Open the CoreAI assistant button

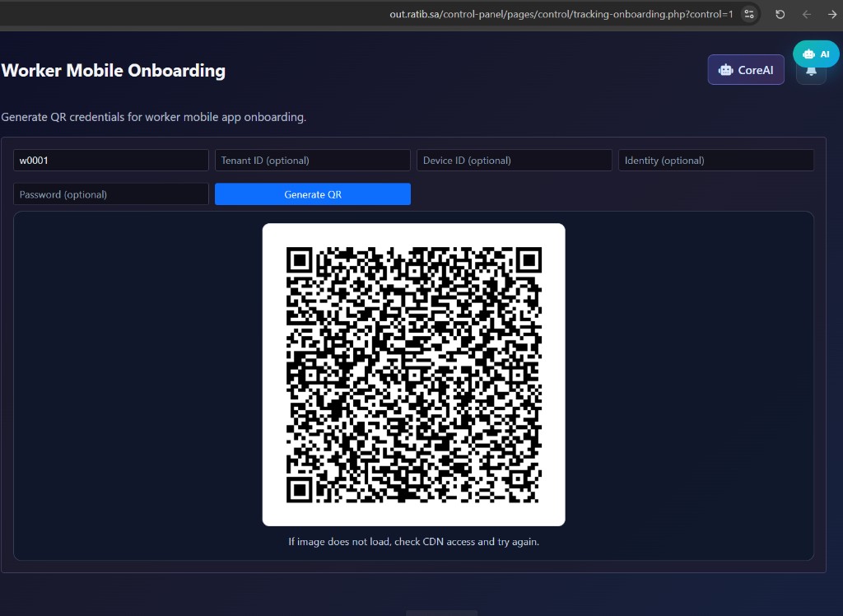pyautogui.click(x=746, y=70)
